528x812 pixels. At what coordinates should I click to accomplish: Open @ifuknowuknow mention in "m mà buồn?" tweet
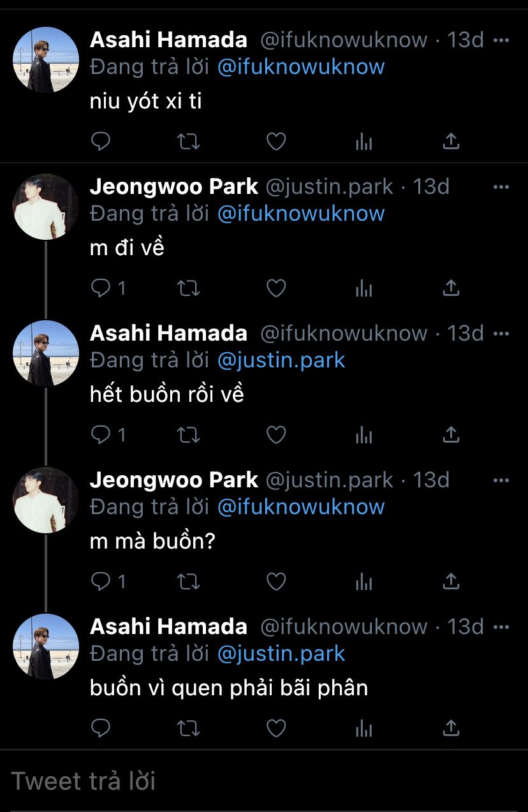point(301,507)
